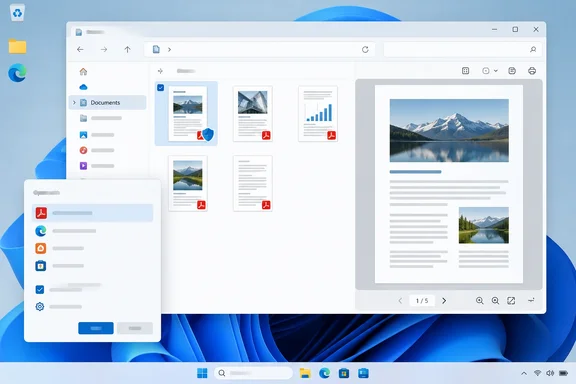Open Home in the sidebar
This screenshot has width=576, height=384.
83,71
